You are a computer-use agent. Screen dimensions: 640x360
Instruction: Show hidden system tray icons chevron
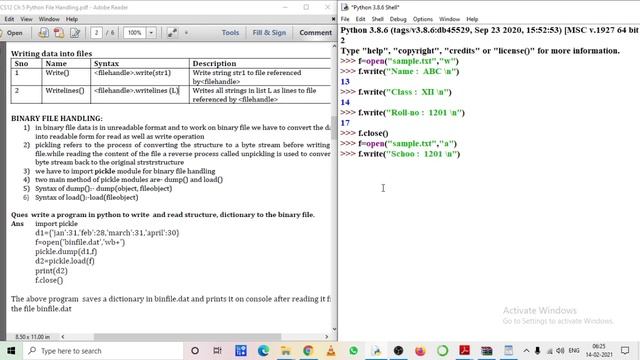(526, 351)
